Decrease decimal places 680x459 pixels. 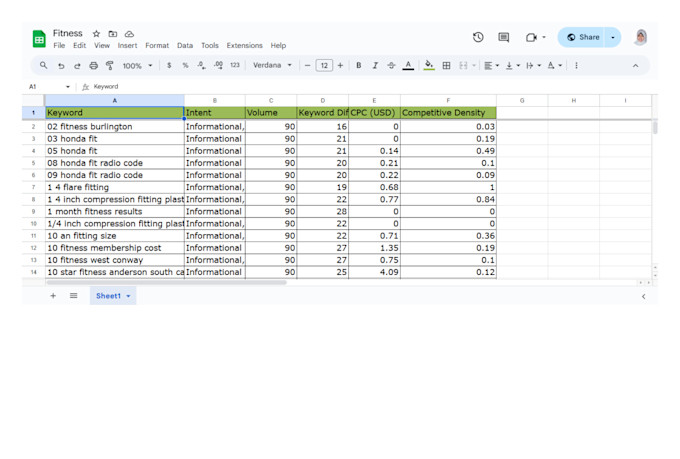click(202, 66)
